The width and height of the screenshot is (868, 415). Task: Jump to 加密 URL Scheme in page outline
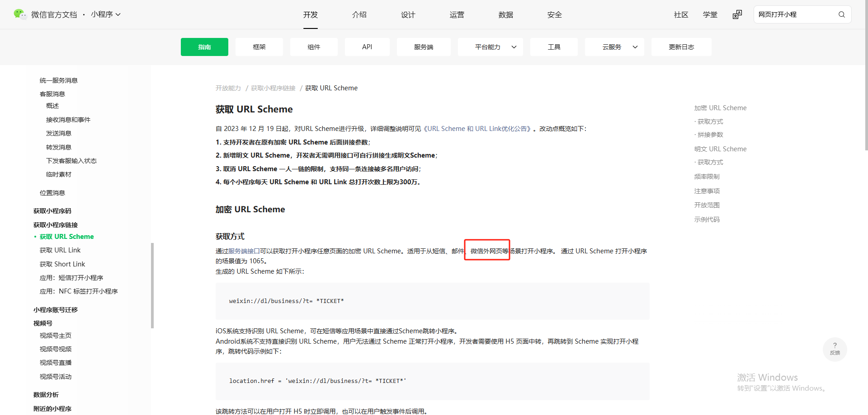(721, 108)
